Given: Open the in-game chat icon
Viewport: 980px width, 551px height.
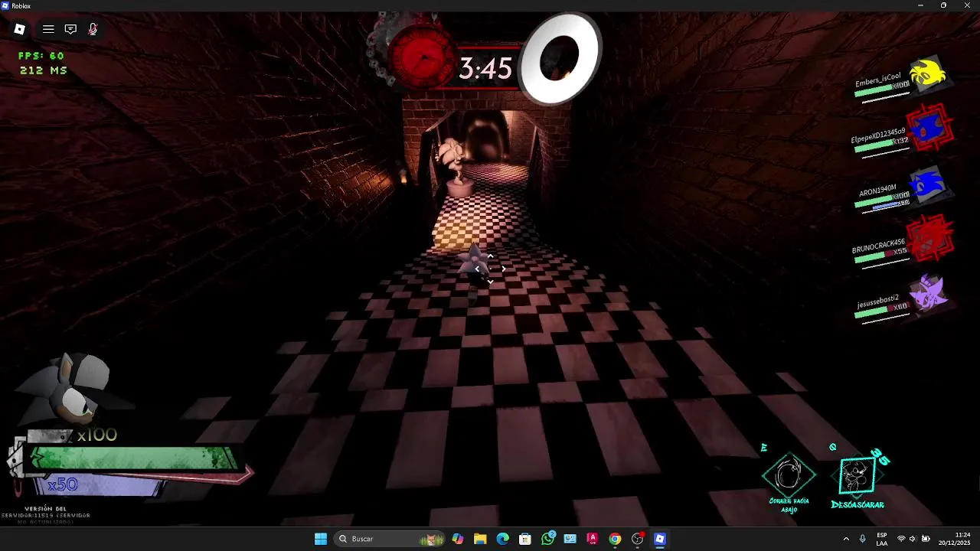Looking at the screenshot, I should 70,29.
